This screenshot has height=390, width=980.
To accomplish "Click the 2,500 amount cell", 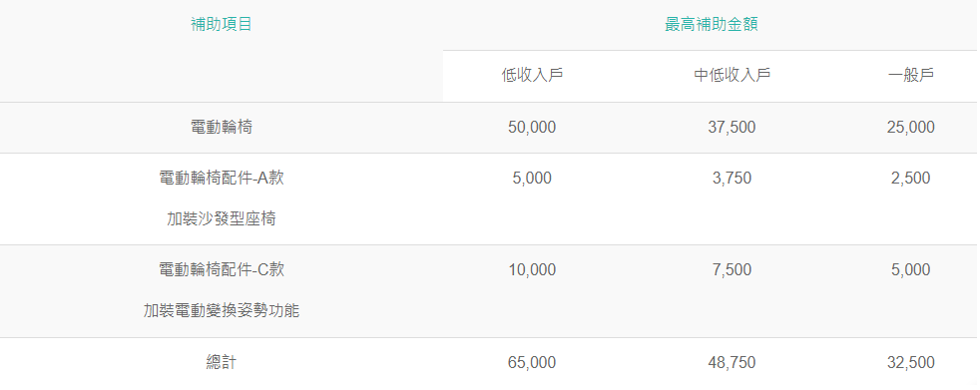I will 910,179.
